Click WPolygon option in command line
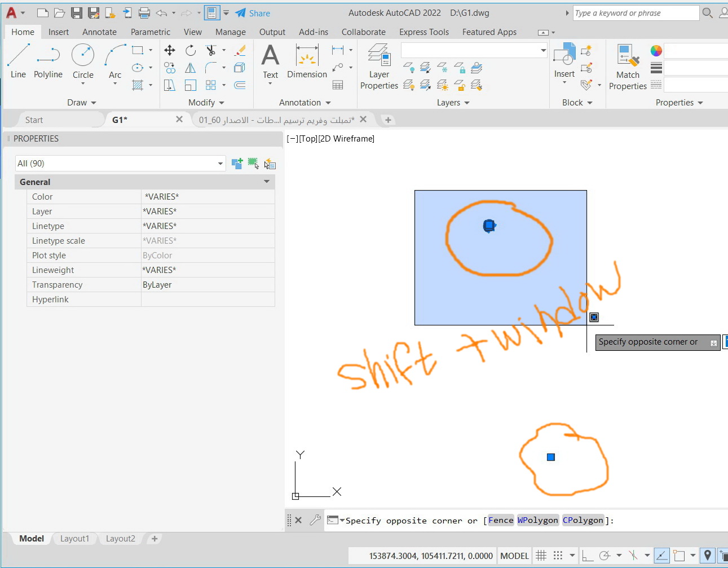 (x=537, y=520)
